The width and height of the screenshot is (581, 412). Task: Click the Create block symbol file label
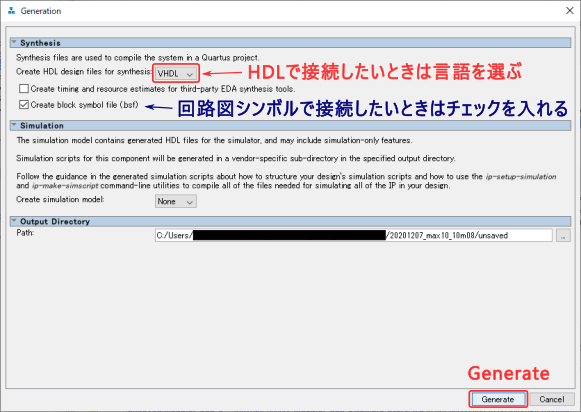[x=84, y=105]
